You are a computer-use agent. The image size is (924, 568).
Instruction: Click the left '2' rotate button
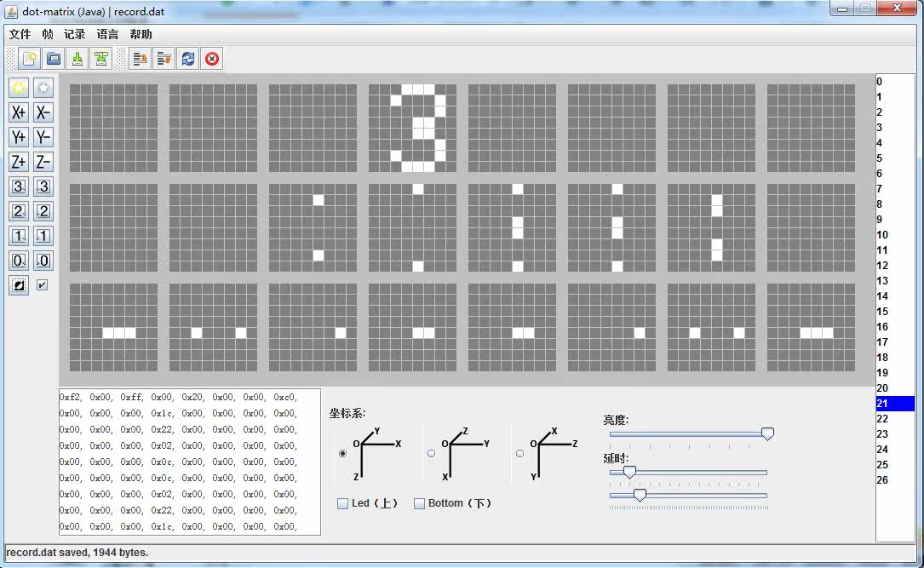[19, 211]
